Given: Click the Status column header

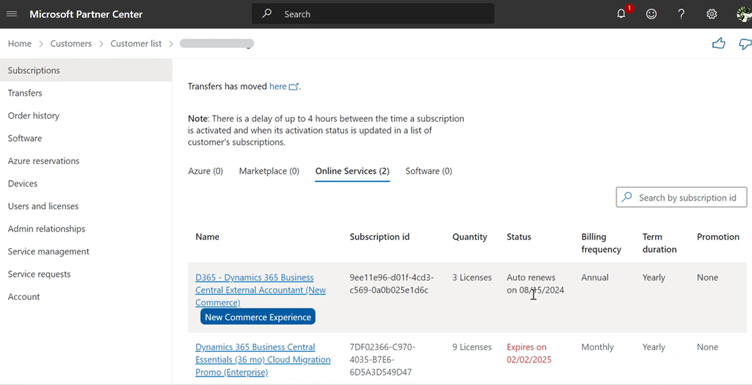Looking at the screenshot, I should (519, 237).
